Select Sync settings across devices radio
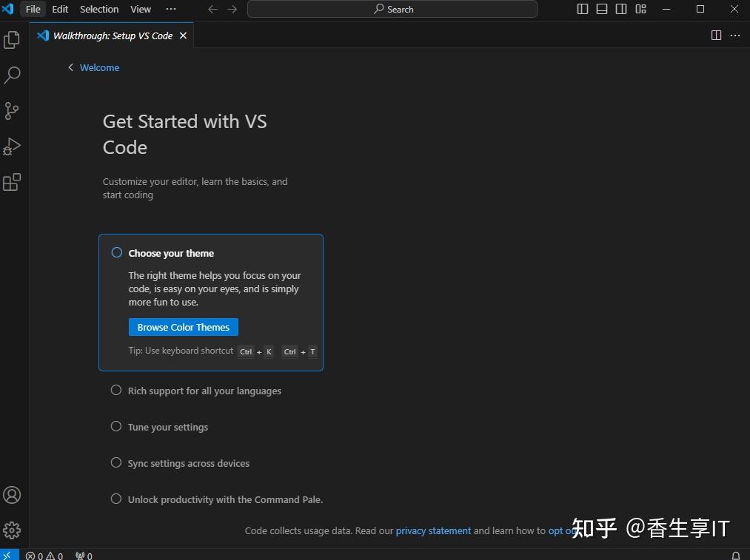This screenshot has height=560, width=750. coord(116,462)
